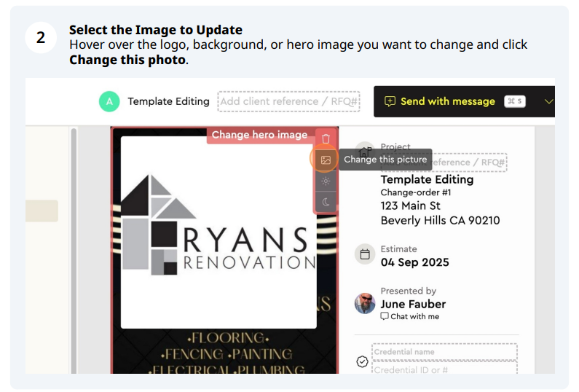Click the Estimate date 04 Sep 2025
The height and width of the screenshot is (392, 579).
tap(414, 262)
